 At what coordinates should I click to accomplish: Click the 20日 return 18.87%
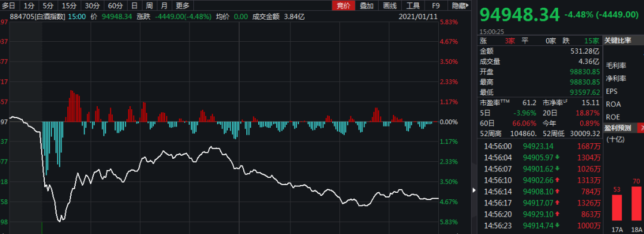pos(588,113)
